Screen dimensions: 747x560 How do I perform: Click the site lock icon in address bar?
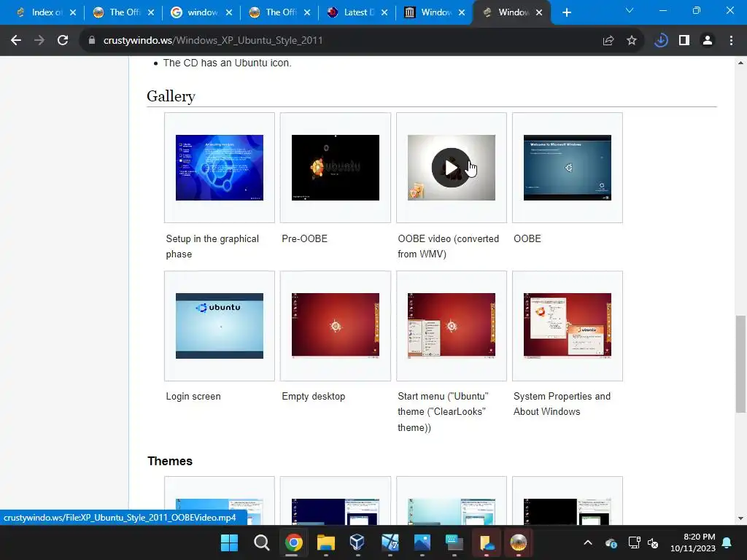pyautogui.click(x=92, y=41)
